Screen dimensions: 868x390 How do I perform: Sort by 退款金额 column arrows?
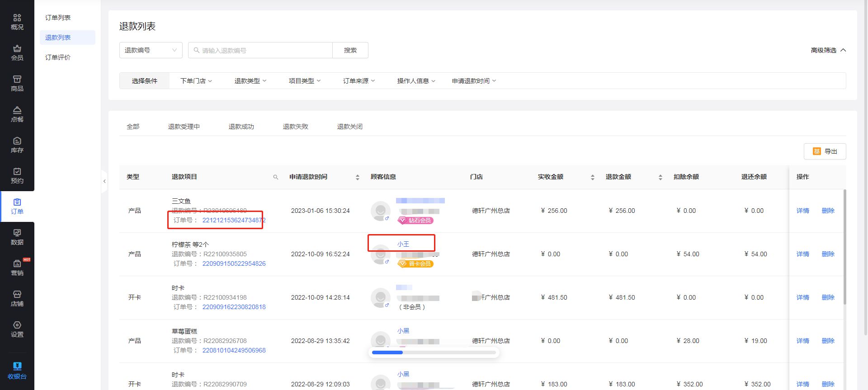pyautogui.click(x=660, y=177)
